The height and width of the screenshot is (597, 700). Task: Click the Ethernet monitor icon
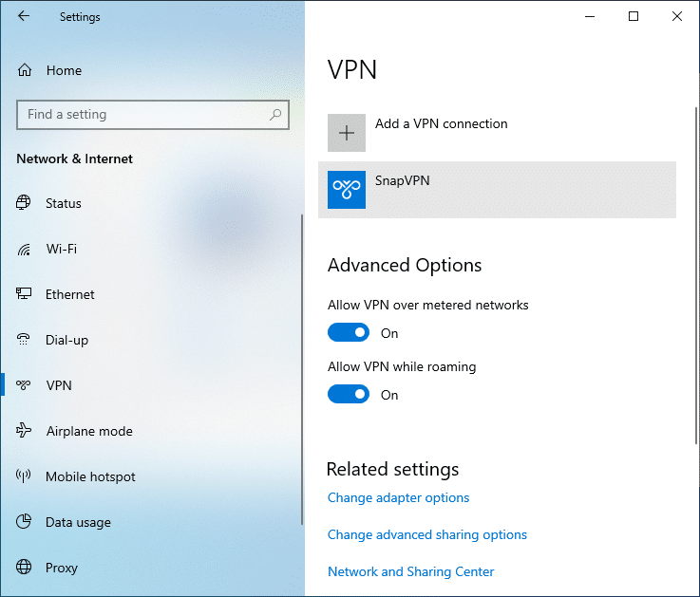tap(24, 293)
